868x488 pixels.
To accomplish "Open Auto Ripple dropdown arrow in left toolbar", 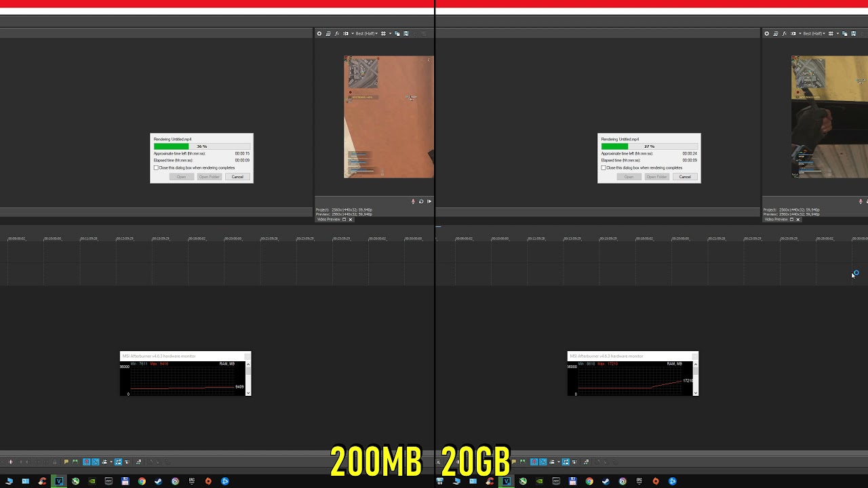I will point(111,462).
